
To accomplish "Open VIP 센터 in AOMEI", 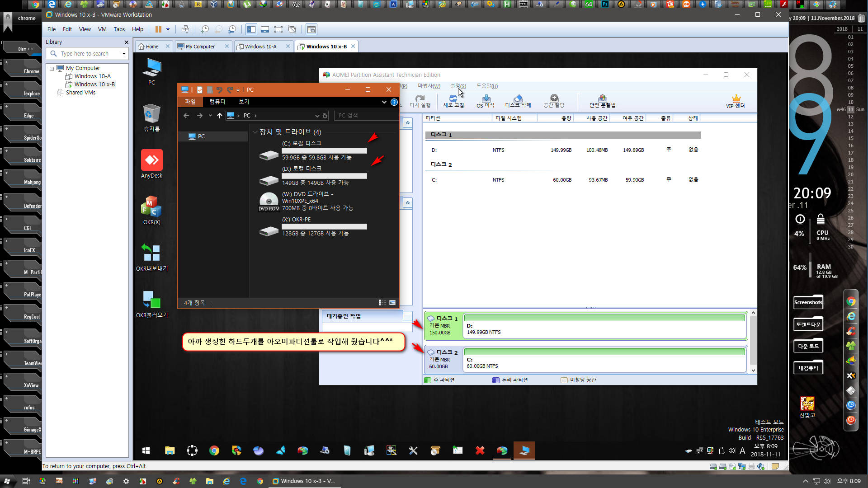I will pyautogui.click(x=736, y=101).
